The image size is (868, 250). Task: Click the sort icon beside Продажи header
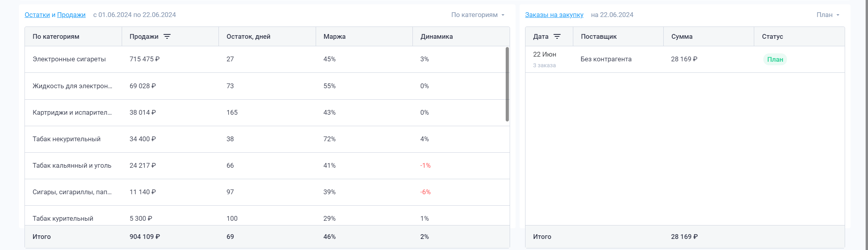pos(167,36)
